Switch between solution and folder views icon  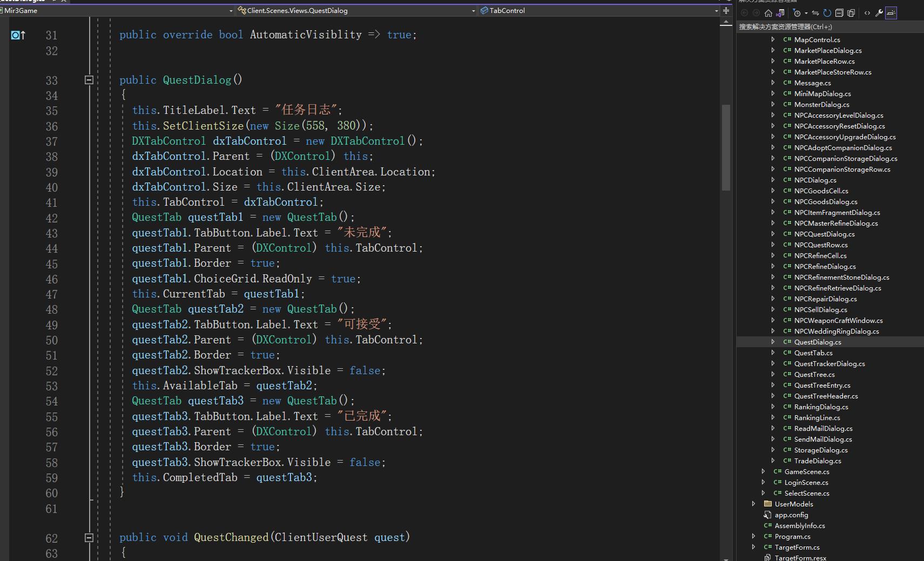(780, 13)
